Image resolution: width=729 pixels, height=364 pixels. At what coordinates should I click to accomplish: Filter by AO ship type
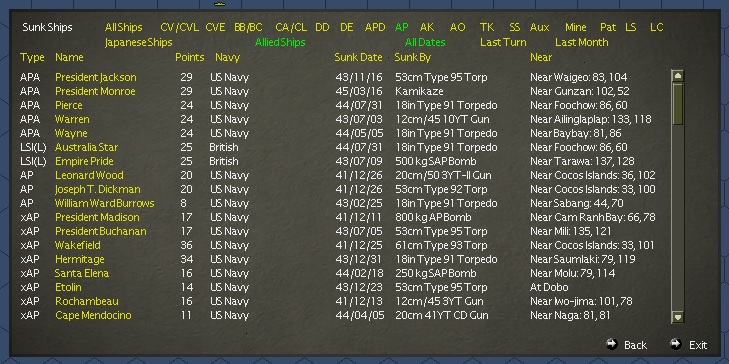pos(457,27)
